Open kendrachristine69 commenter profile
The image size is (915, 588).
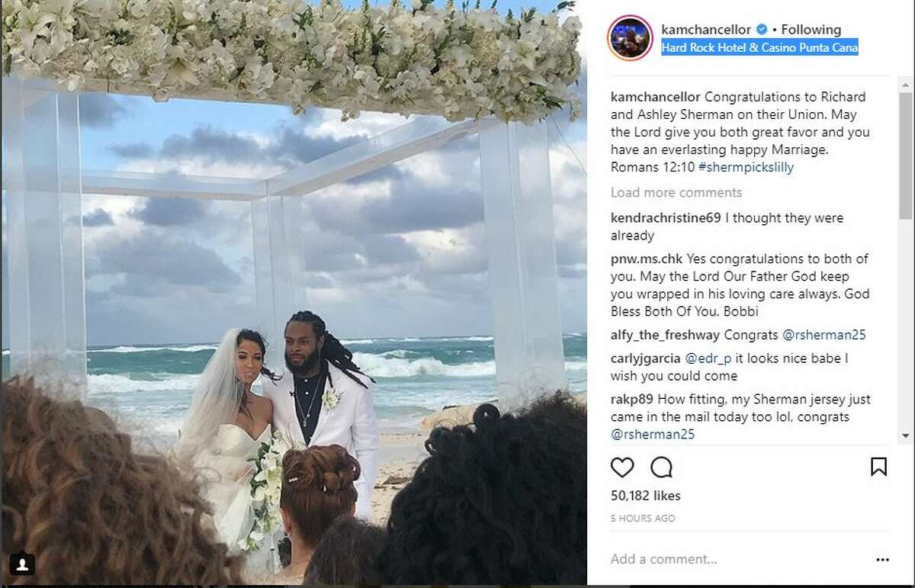[666, 218]
